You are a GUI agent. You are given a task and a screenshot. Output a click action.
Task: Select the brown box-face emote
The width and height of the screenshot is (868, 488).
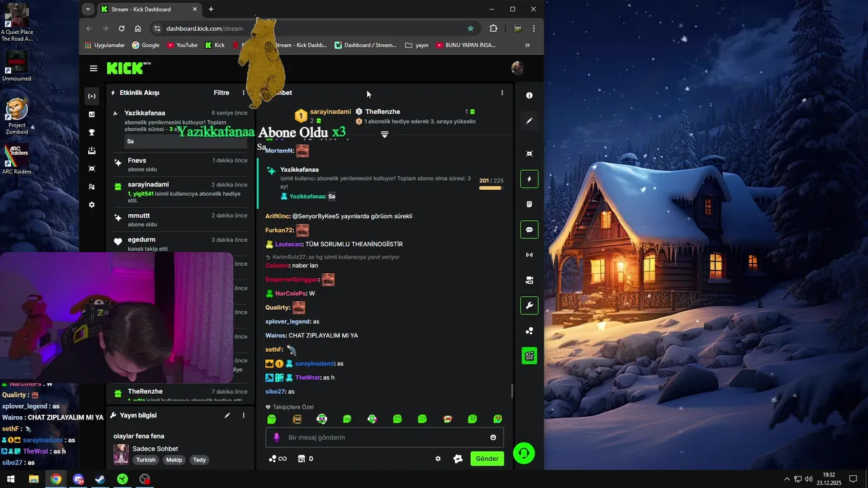(x=297, y=419)
